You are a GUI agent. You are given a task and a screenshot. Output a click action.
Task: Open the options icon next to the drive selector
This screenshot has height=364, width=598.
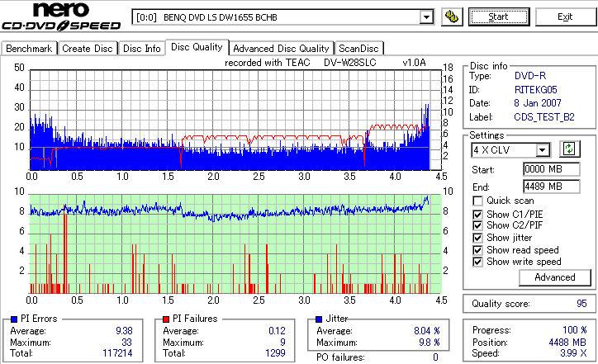click(x=452, y=17)
